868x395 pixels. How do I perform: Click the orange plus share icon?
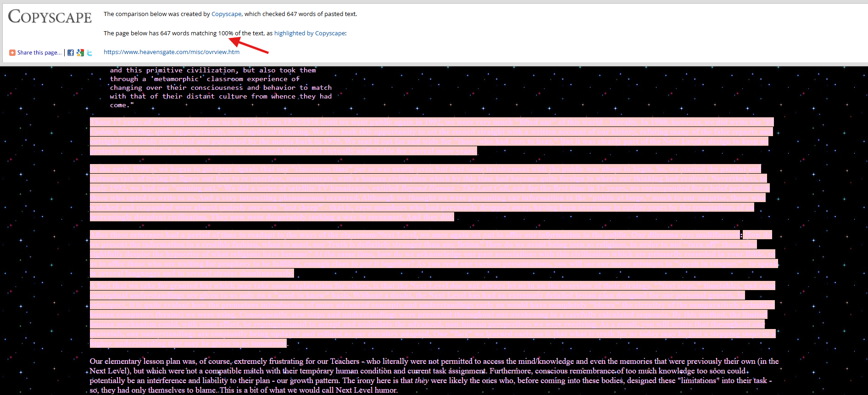click(x=12, y=53)
